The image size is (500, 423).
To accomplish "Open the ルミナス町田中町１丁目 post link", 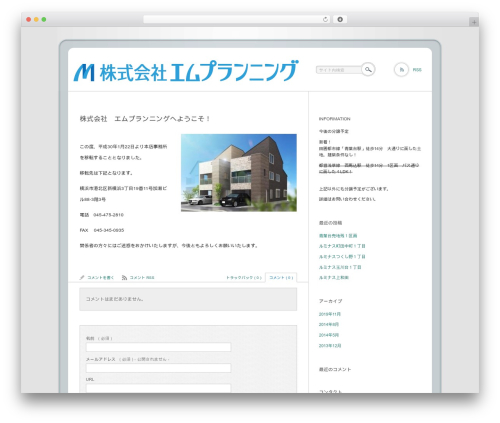I will (x=342, y=246).
